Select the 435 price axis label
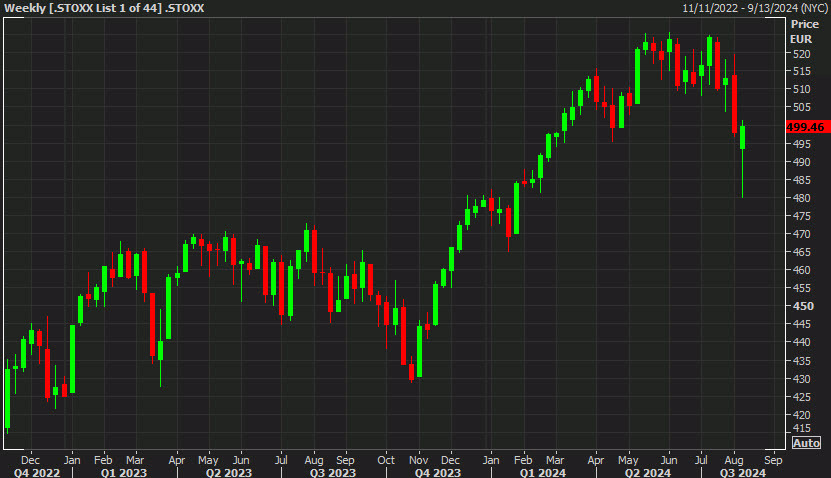 click(x=801, y=361)
